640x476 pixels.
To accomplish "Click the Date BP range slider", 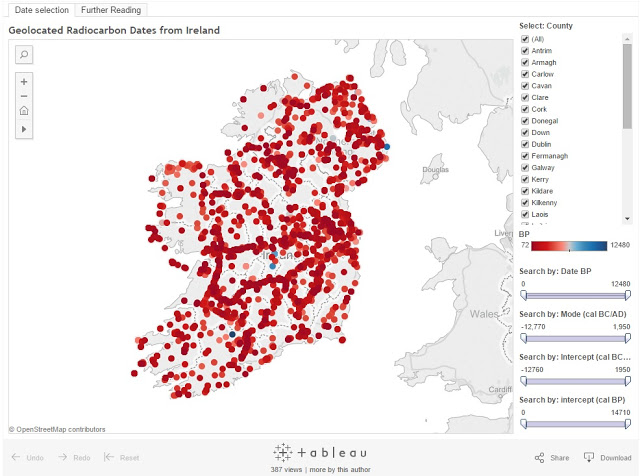I will [575, 296].
